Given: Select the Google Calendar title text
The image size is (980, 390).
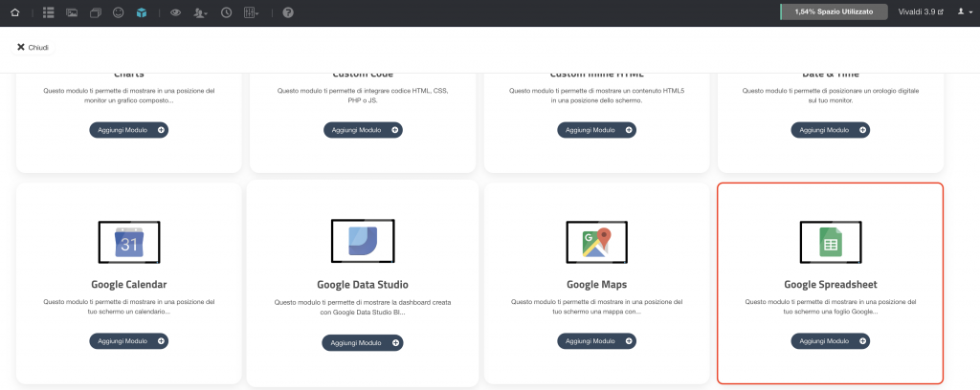Looking at the screenshot, I should pos(129,285).
